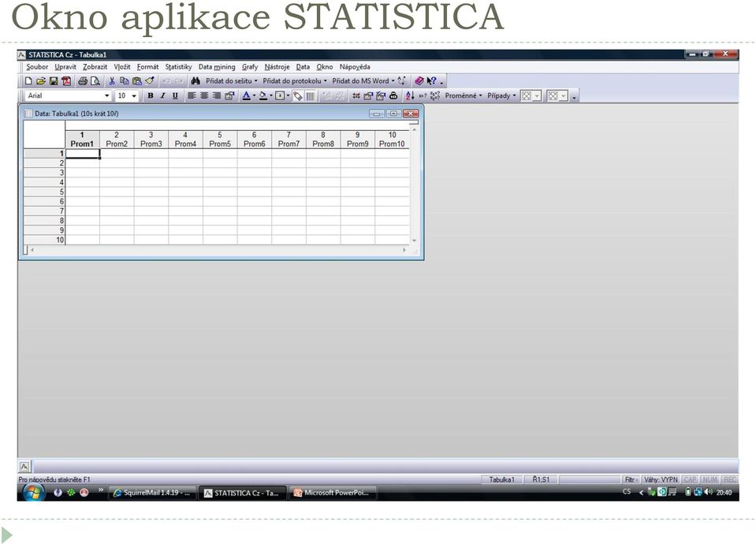This screenshot has height=545, width=756.
Task: Open the Soubor menu
Action: [x=37, y=67]
